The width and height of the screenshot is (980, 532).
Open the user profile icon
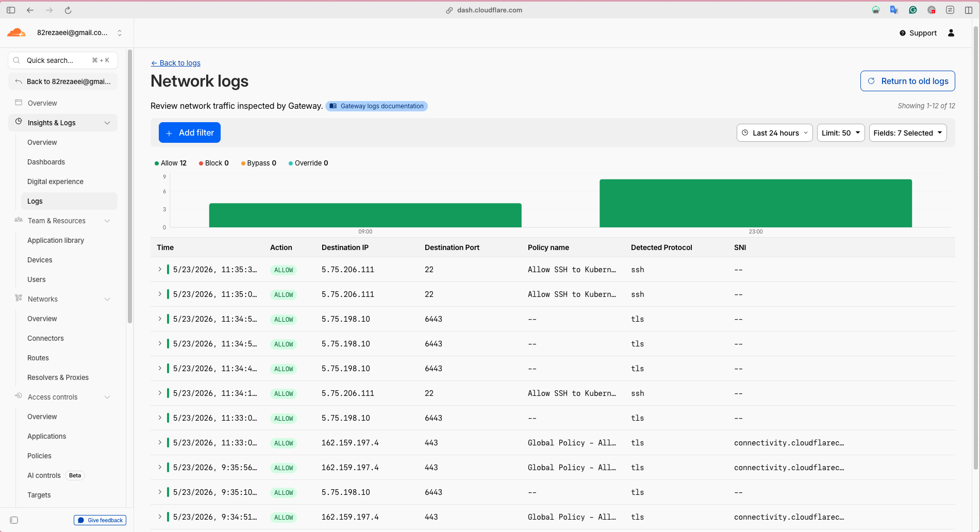pos(951,33)
